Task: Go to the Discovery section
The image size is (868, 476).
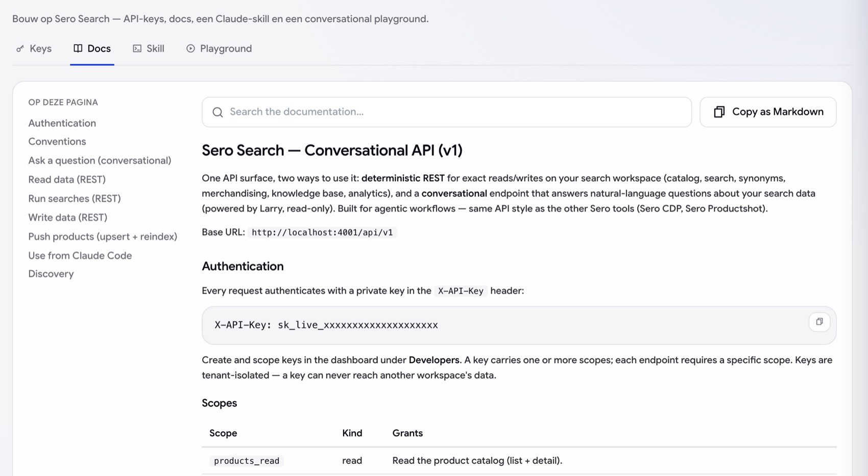Action: click(51, 274)
